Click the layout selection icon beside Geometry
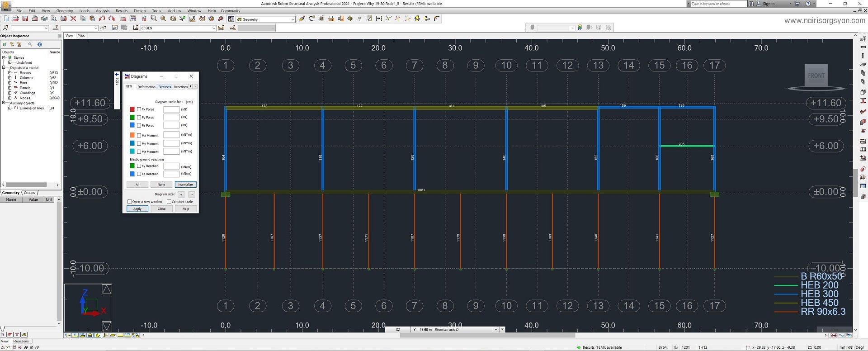 point(231,19)
